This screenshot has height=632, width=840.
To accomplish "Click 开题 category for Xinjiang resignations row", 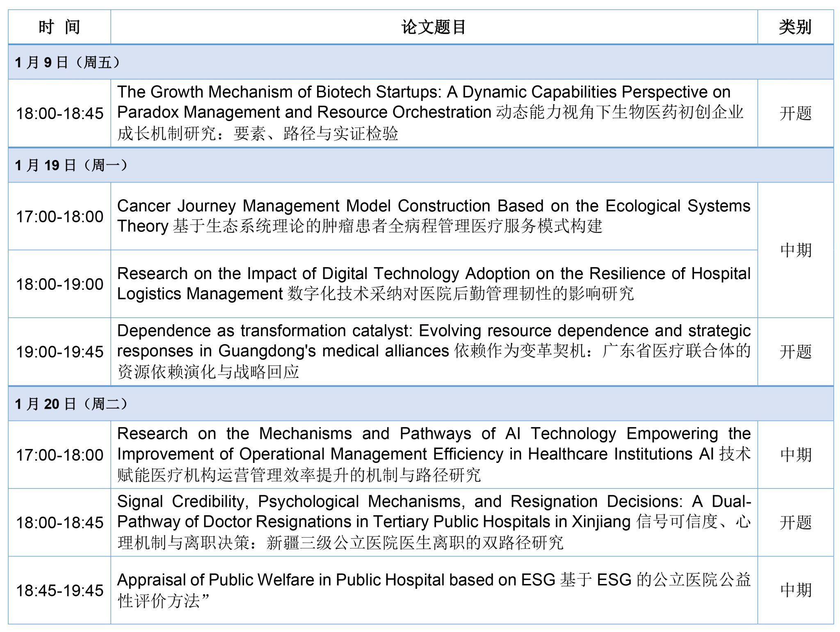I will (795, 522).
